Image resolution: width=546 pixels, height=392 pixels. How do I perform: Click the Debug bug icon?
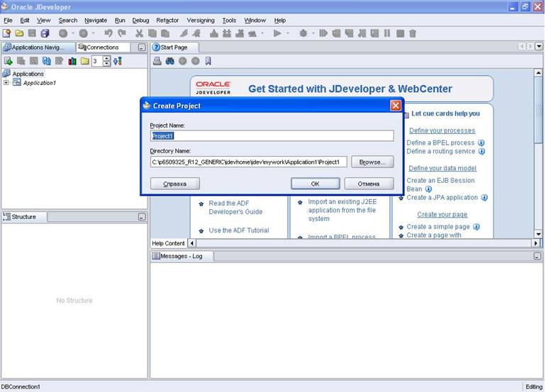tap(303, 33)
